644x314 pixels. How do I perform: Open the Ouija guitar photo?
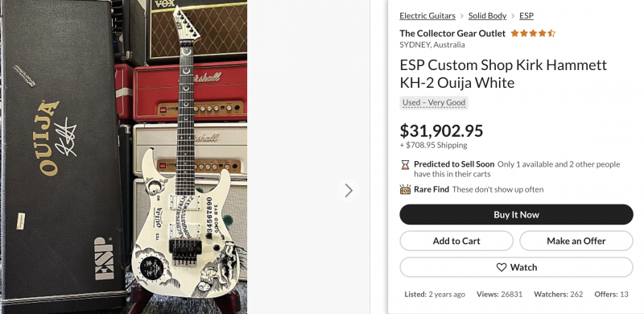pyautogui.click(x=124, y=156)
